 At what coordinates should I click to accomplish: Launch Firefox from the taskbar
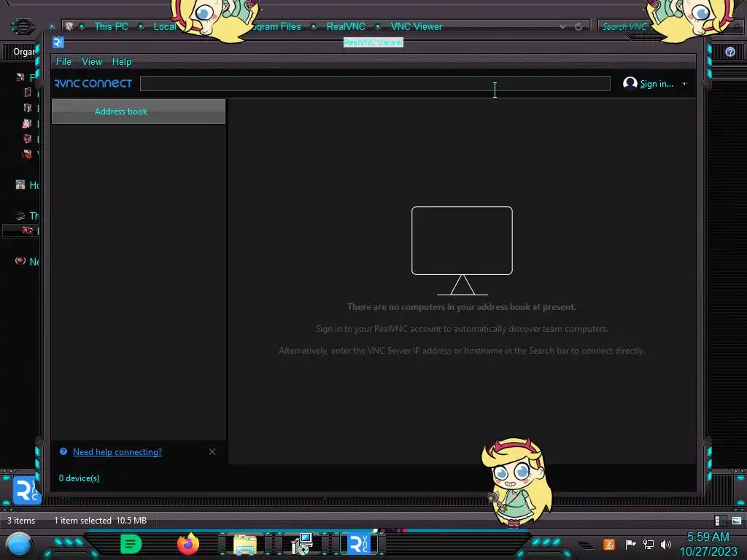[x=188, y=544]
